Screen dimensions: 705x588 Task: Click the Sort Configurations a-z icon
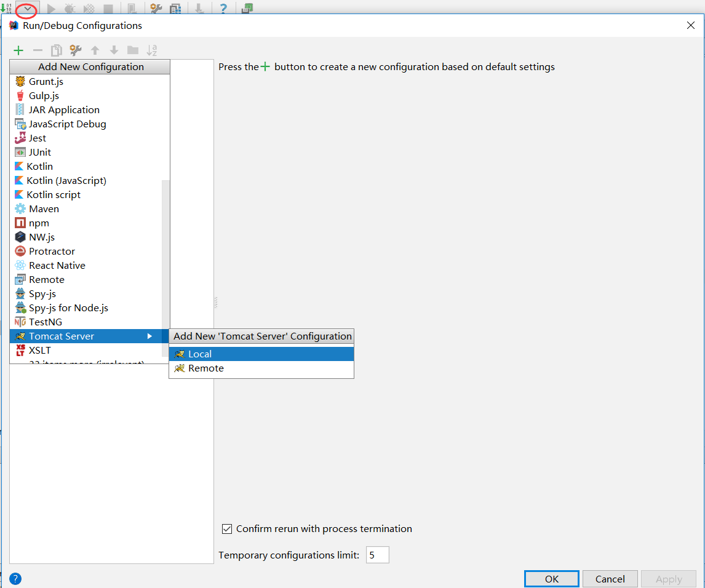coord(152,50)
